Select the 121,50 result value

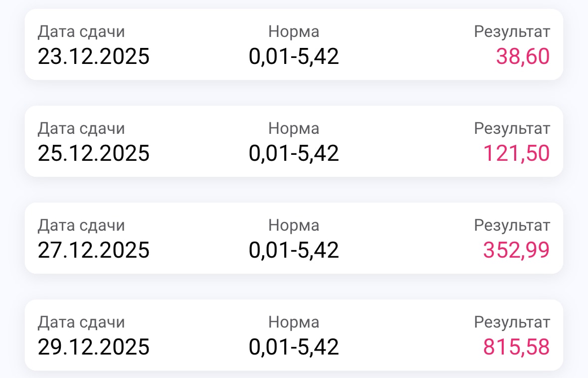coord(516,153)
